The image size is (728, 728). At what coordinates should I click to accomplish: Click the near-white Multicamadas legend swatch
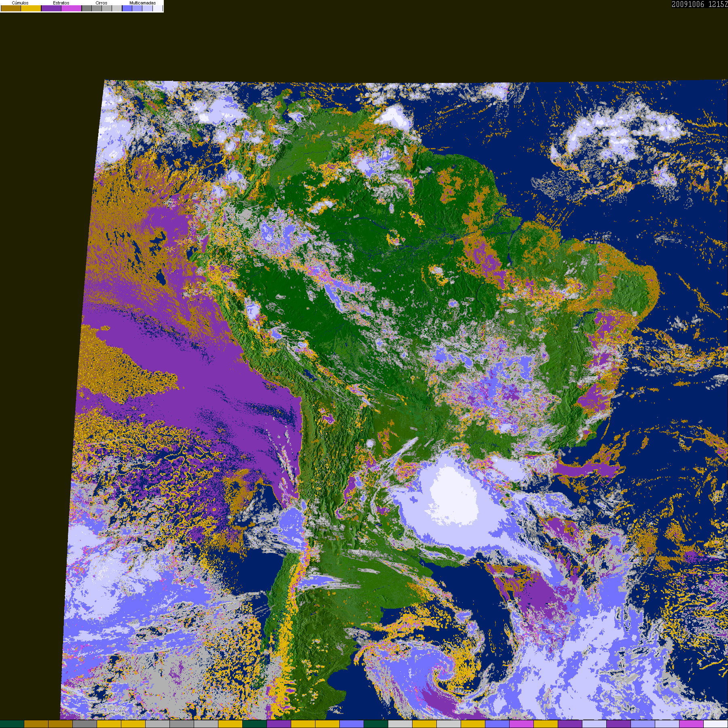(x=157, y=8)
